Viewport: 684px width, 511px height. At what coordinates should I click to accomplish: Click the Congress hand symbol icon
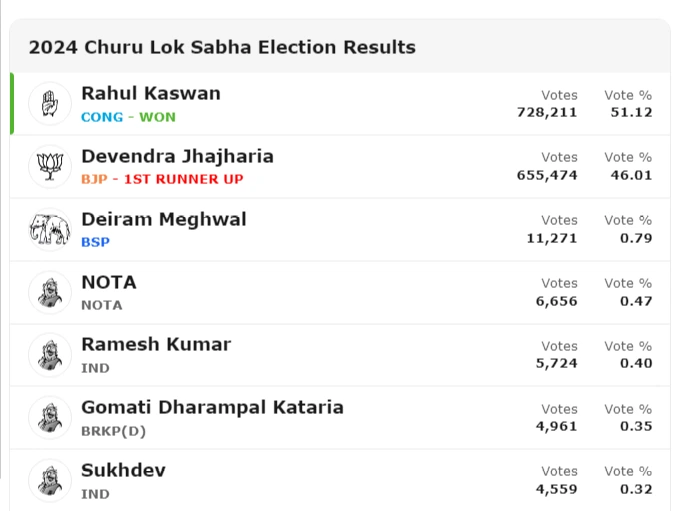point(50,103)
